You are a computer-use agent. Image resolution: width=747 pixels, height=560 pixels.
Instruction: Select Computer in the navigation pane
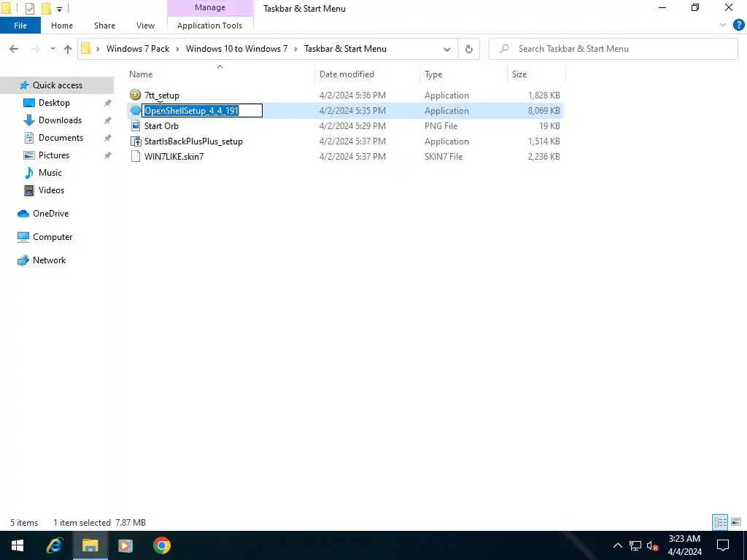tap(53, 237)
